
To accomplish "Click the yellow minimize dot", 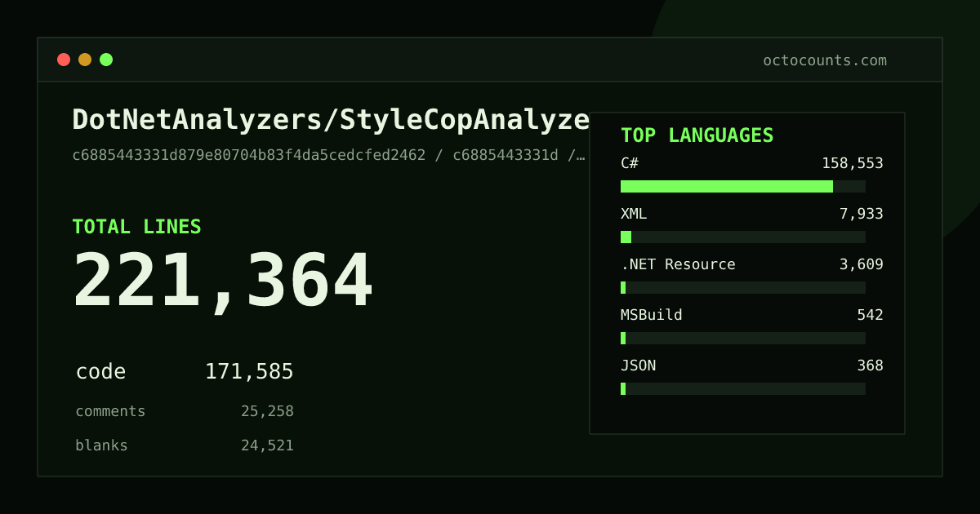I will pyautogui.click(x=85, y=60).
